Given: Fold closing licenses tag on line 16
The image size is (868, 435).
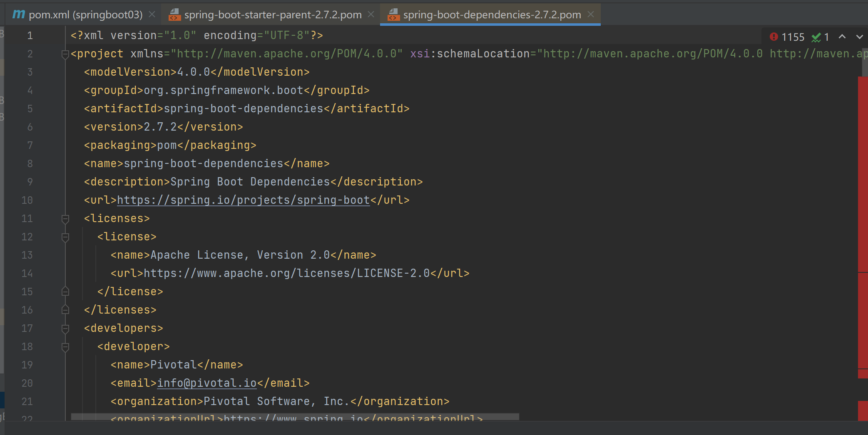Looking at the screenshot, I should coord(65,310).
